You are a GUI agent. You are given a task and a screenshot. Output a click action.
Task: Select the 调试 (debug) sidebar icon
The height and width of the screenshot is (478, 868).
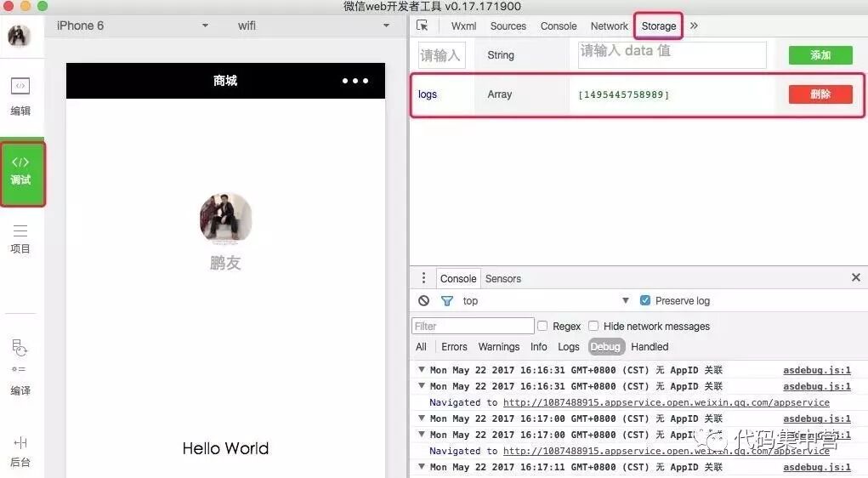click(21, 174)
